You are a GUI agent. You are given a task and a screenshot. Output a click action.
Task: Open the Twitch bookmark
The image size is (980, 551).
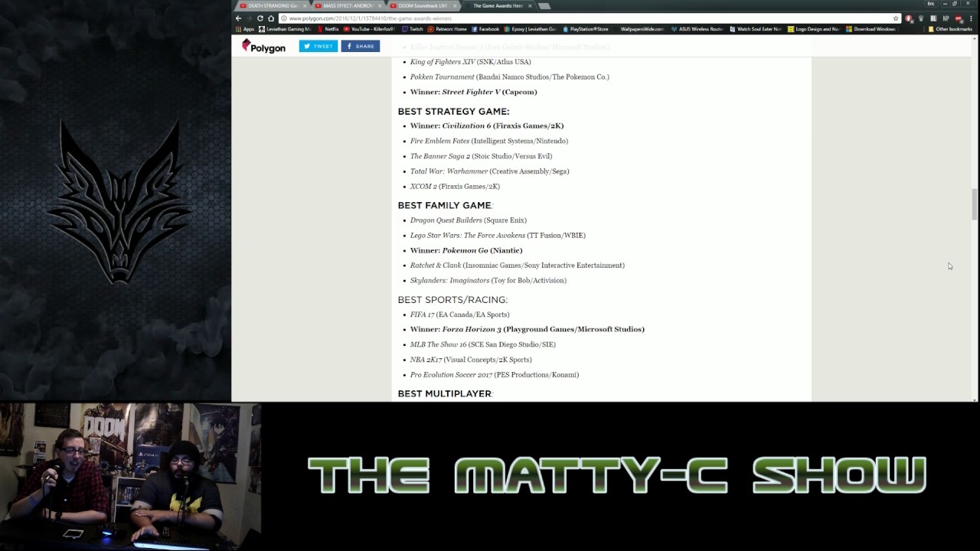[x=413, y=29]
